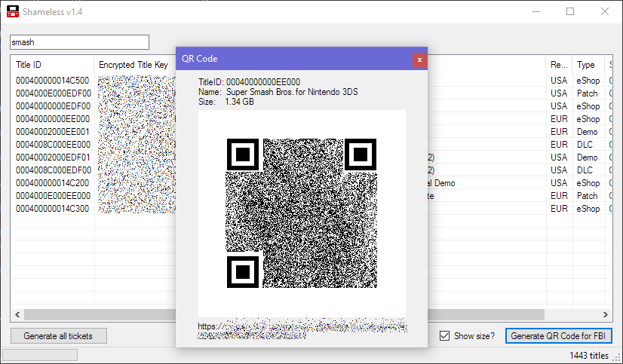The image size is (623, 364).
Task: Click the Re... region column header
Action: [x=559, y=65]
